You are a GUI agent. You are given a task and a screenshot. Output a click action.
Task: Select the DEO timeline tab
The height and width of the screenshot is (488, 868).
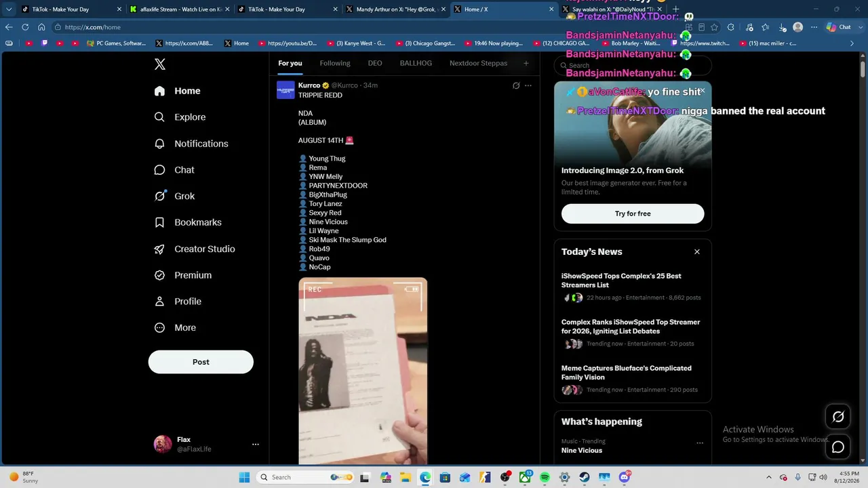click(x=375, y=63)
